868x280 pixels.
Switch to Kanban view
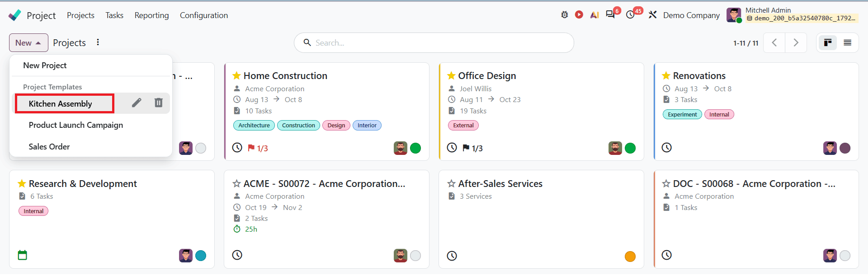828,43
